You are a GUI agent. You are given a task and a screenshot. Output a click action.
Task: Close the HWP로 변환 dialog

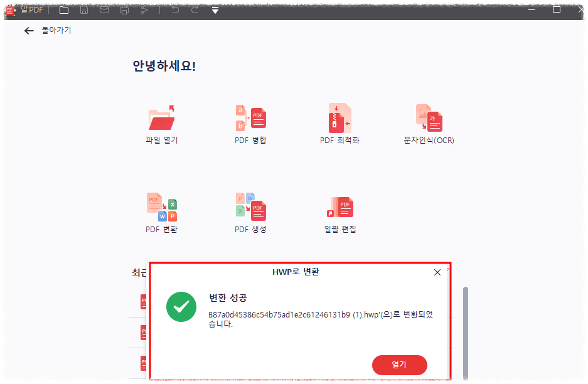(437, 272)
